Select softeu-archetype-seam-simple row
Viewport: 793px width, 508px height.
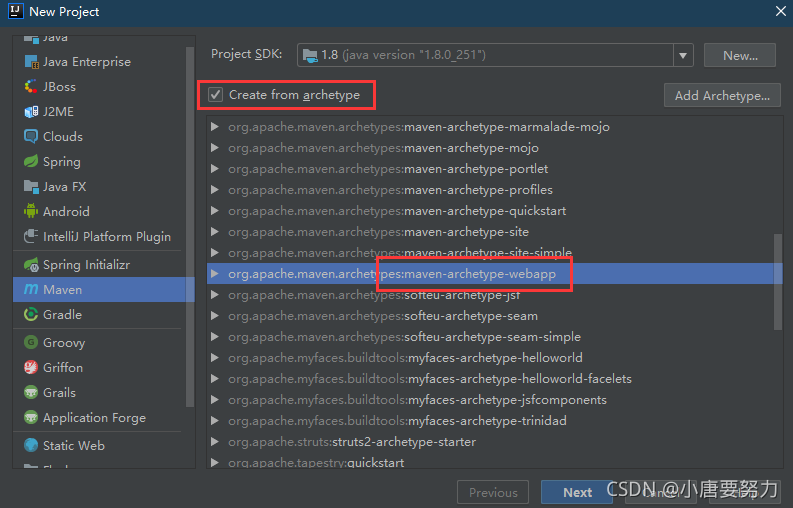pos(495,336)
